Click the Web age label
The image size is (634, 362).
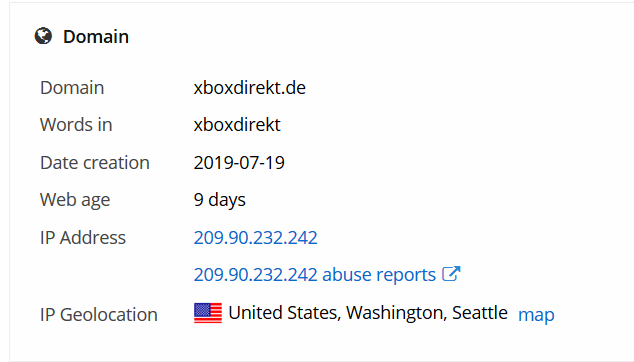75,200
